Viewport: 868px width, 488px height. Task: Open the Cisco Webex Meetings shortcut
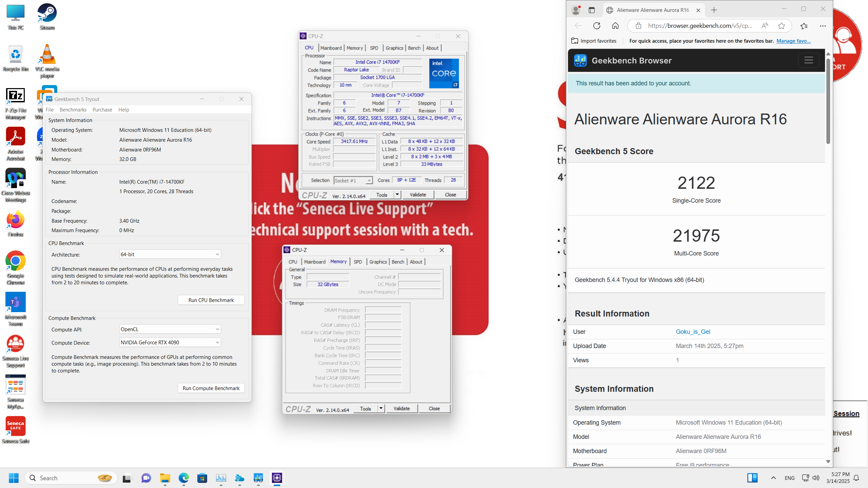[16, 185]
